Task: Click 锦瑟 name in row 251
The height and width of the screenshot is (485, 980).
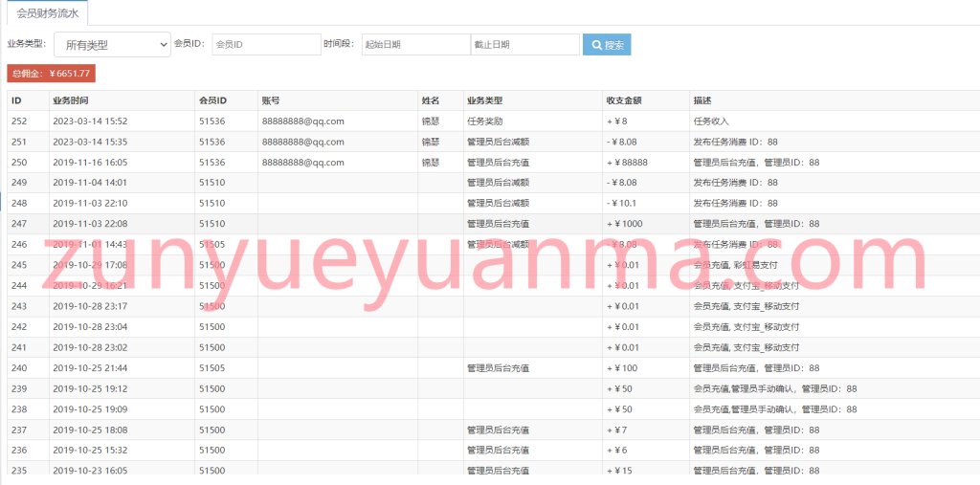Action: pyautogui.click(x=431, y=142)
